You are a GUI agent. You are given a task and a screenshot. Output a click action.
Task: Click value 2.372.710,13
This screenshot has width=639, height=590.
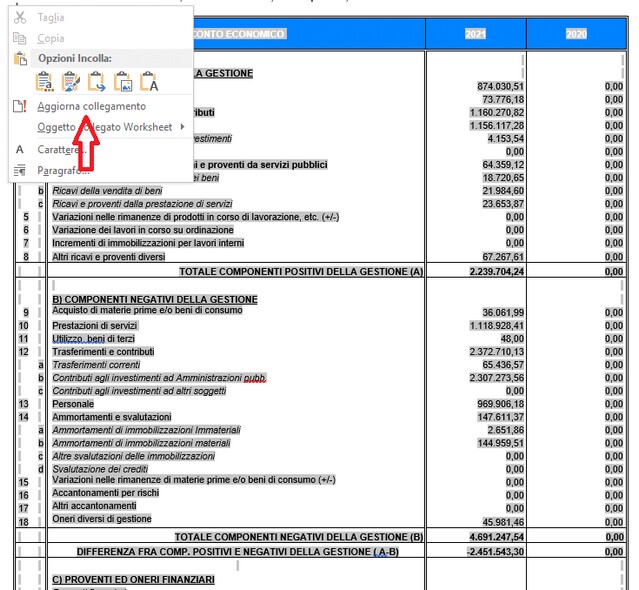click(496, 352)
